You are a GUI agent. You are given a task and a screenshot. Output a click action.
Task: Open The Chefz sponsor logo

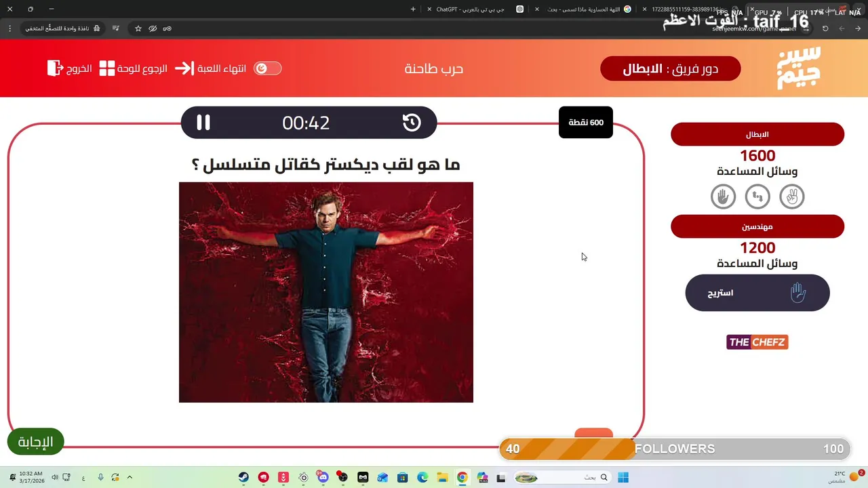757,342
